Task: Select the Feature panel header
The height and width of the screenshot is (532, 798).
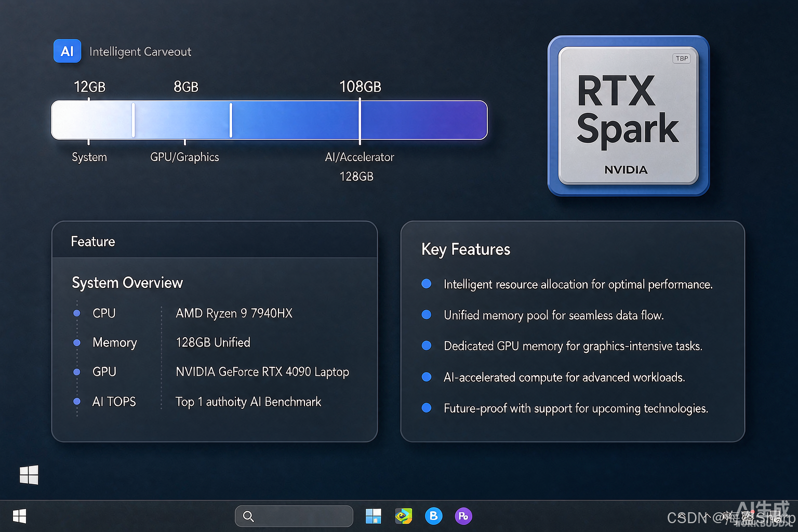Action: (215, 241)
